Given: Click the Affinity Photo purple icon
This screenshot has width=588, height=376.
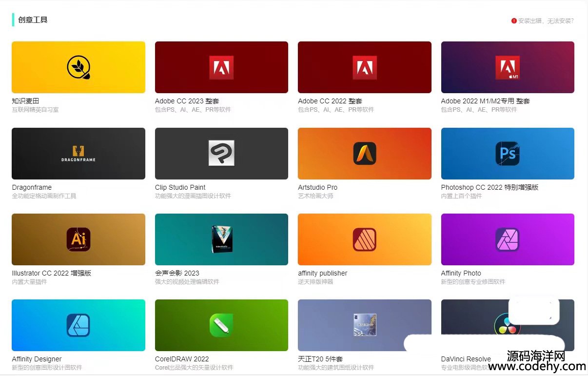Looking at the screenshot, I should 508,239.
